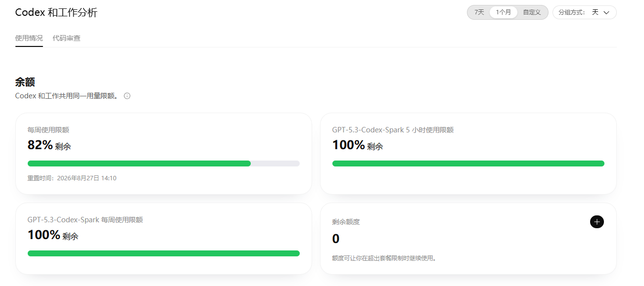Click the info icon beside the shared quota description

[127, 96]
